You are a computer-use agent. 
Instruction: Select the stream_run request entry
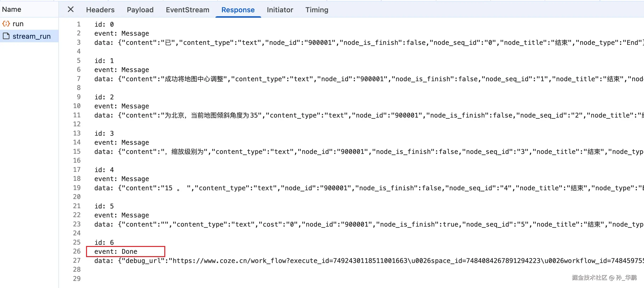coord(31,36)
